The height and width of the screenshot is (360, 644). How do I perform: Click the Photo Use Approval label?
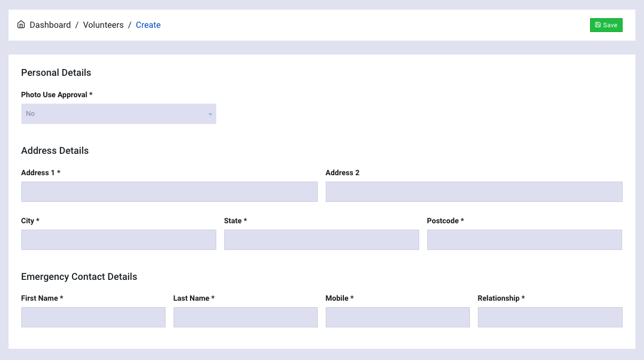coord(57,95)
